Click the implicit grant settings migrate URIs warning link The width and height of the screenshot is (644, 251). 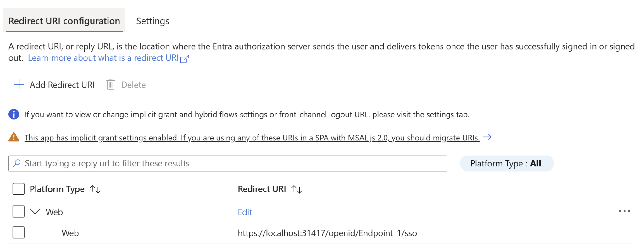(x=252, y=138)
